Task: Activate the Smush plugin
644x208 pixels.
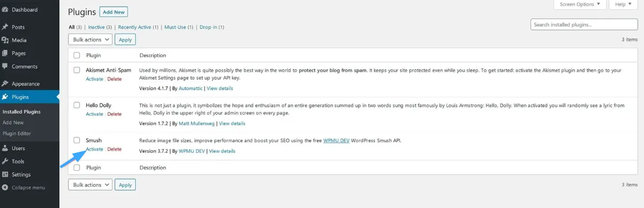Action: 95,149
